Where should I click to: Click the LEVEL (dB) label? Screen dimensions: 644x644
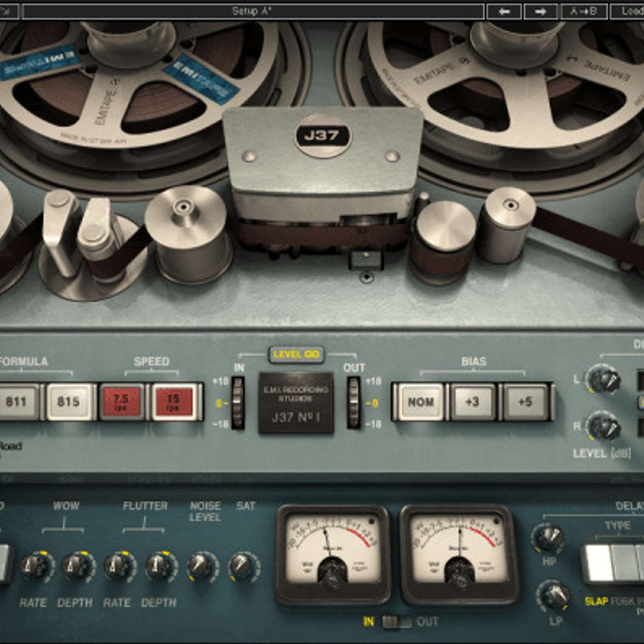[602, 454]
